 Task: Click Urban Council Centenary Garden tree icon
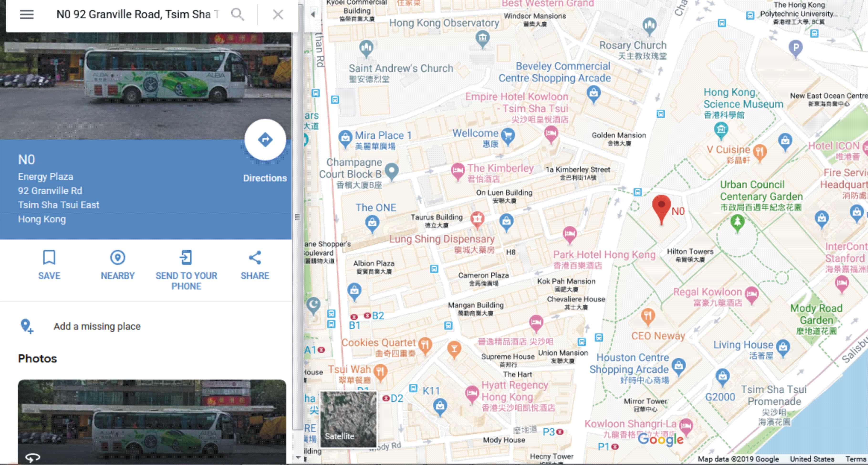coord(737,223)
